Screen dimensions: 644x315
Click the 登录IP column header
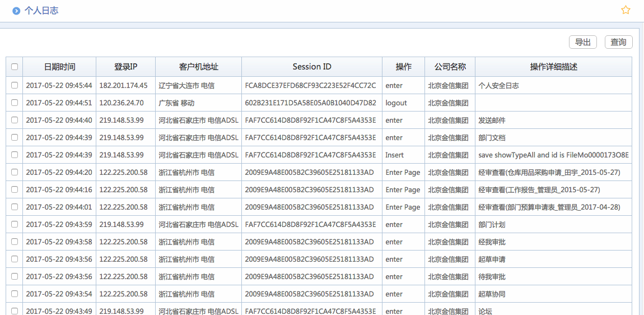coord(125,67)
